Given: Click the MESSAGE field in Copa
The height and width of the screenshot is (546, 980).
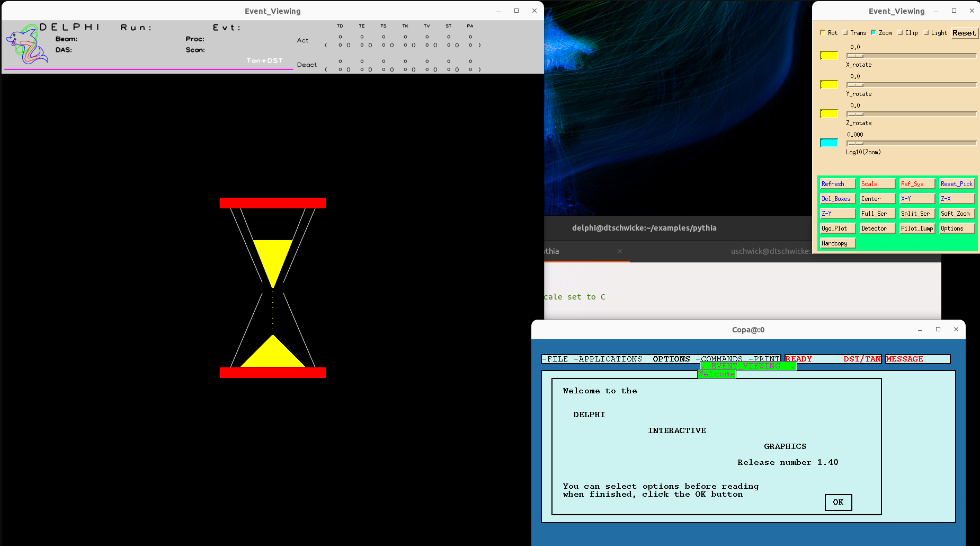Looking at the screenshot, I should tap(918, 359).
